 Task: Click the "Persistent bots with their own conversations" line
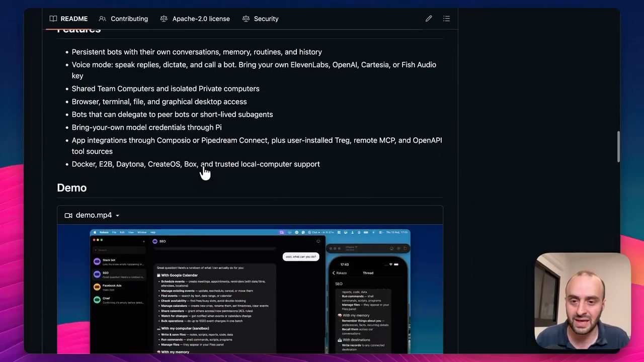(197, 52)
